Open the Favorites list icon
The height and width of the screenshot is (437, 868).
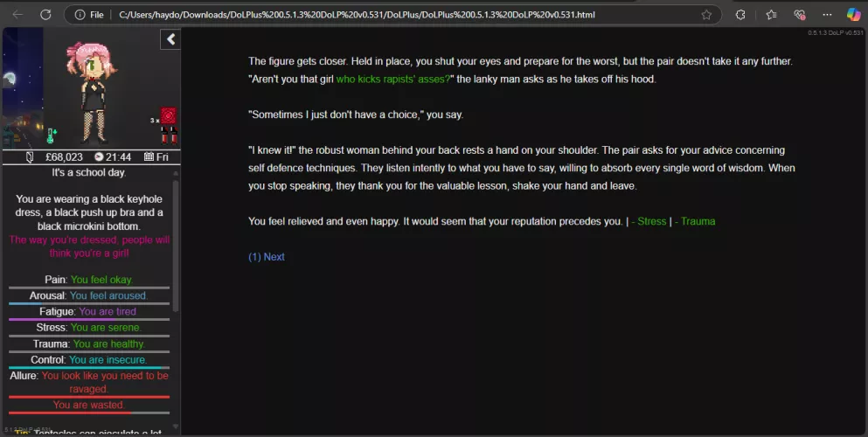[771, 15]
